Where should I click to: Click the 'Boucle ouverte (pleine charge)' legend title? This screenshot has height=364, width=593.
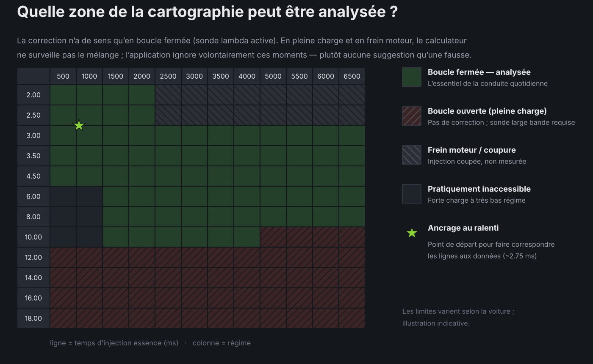[487, 111]
